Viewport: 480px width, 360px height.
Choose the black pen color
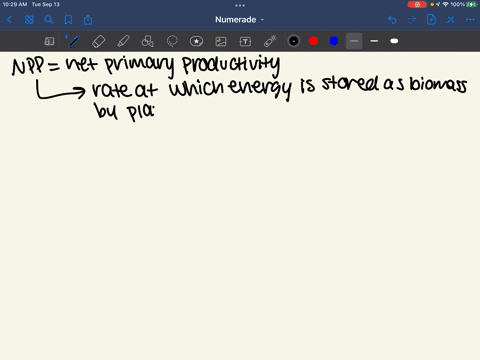[x=294, y=41]
